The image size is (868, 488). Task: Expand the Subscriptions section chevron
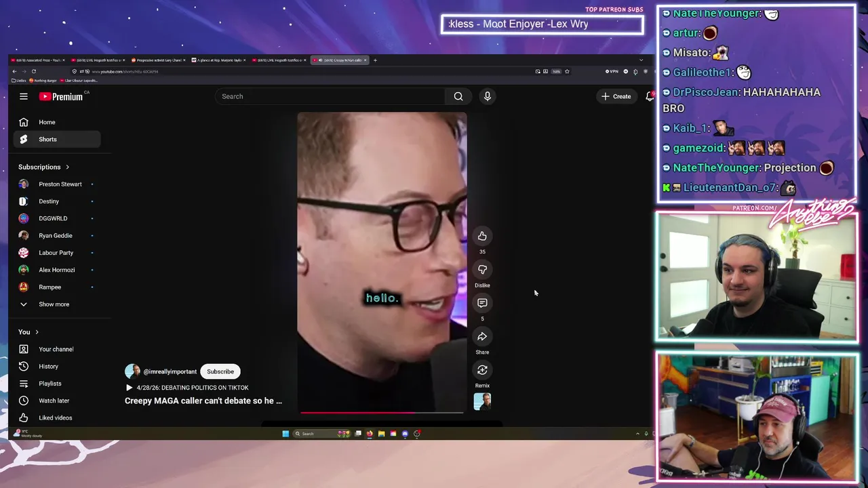click(x=67, y=167)
